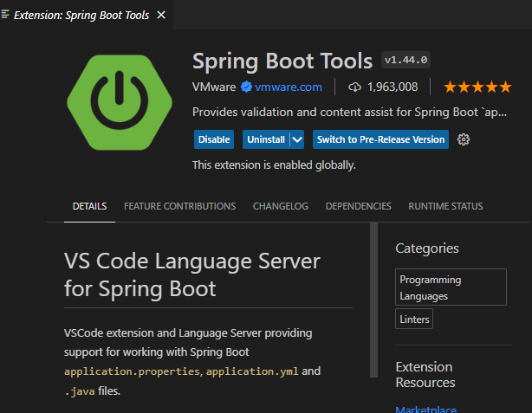Click the editor tab preview icon
The width and height of the screenshot is (532, 413).
pos(4,14)
